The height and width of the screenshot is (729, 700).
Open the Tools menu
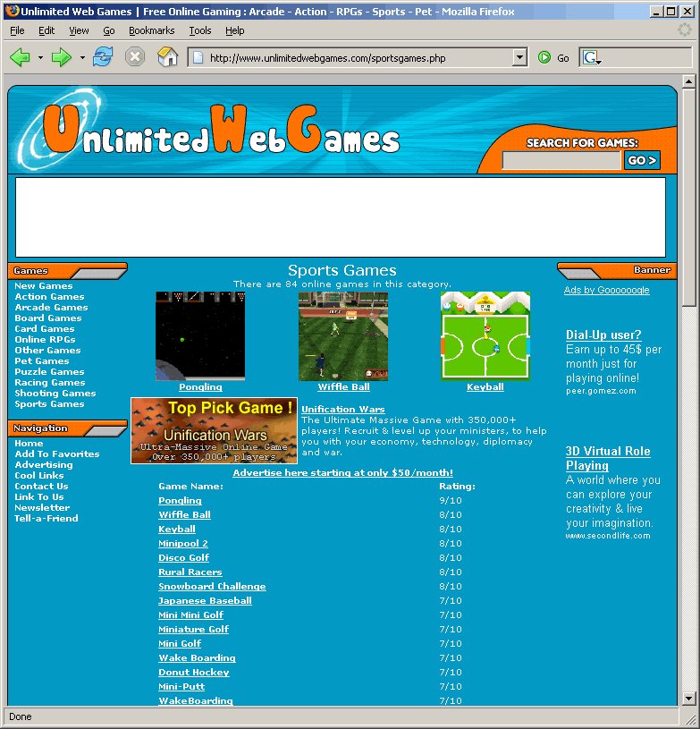(200, 30)
